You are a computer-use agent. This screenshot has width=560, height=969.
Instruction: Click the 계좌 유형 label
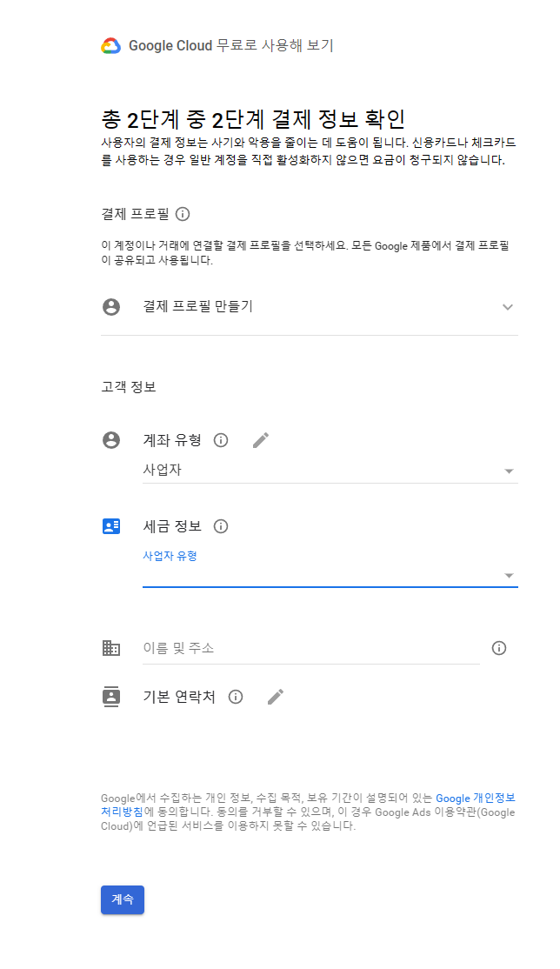(172, 440)
